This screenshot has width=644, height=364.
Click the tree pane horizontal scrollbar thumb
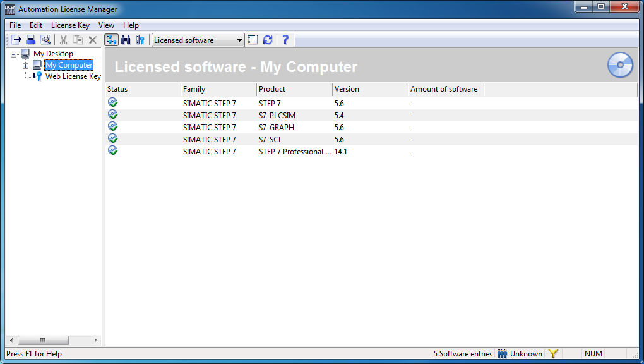[43, 340]
